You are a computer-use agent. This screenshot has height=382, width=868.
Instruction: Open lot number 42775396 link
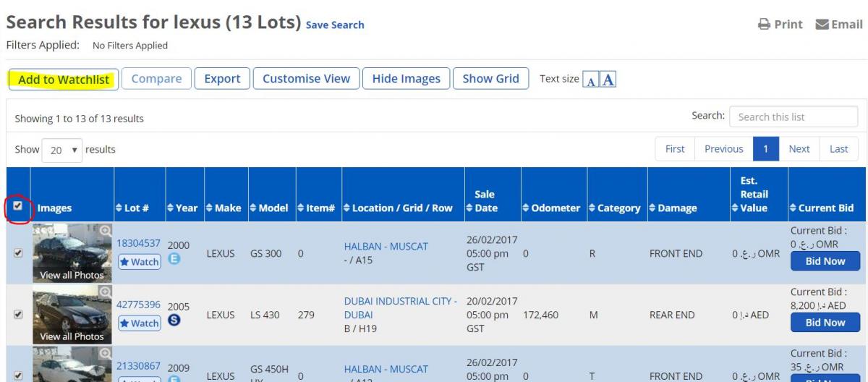[140, 305]
